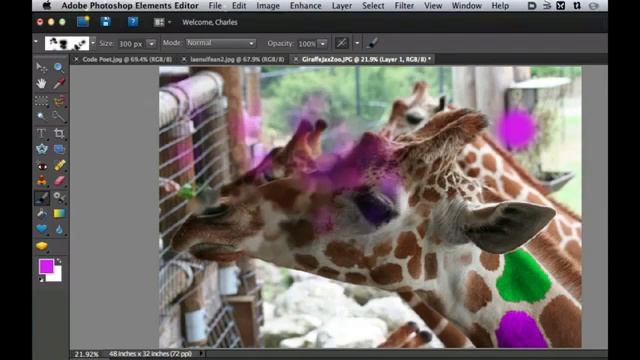The height and width of the screenshot is (360, 640).
Task: Click the brush options icon in options bar
Action: coord(372,43)
